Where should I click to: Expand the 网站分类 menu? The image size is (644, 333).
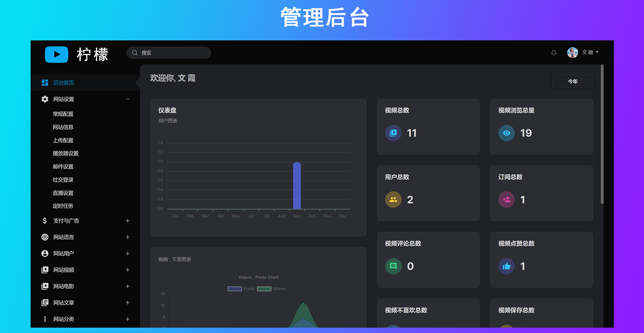point(128,319)
